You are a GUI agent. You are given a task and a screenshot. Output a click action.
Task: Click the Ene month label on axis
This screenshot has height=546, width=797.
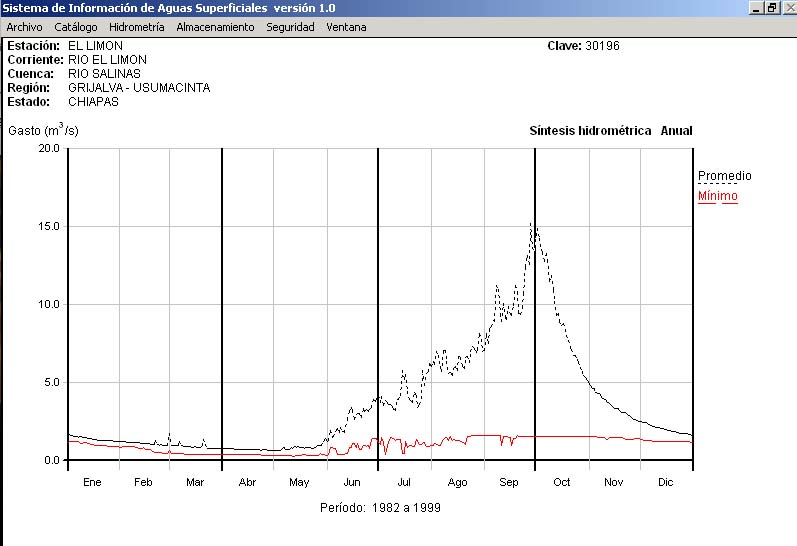pos(92,482)
